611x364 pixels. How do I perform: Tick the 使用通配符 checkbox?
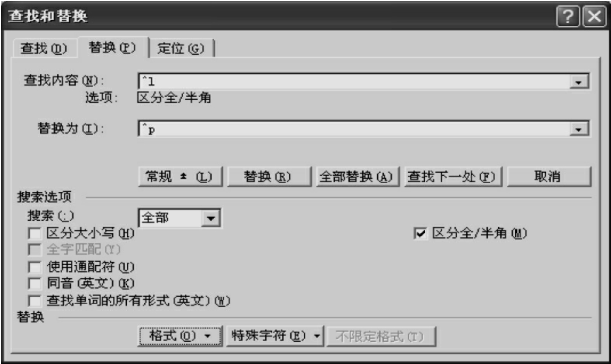35,267
